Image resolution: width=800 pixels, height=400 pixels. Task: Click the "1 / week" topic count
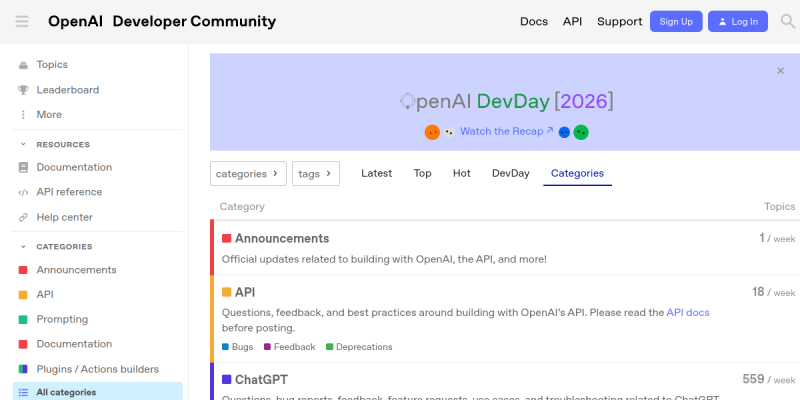[x=777, y=238]
